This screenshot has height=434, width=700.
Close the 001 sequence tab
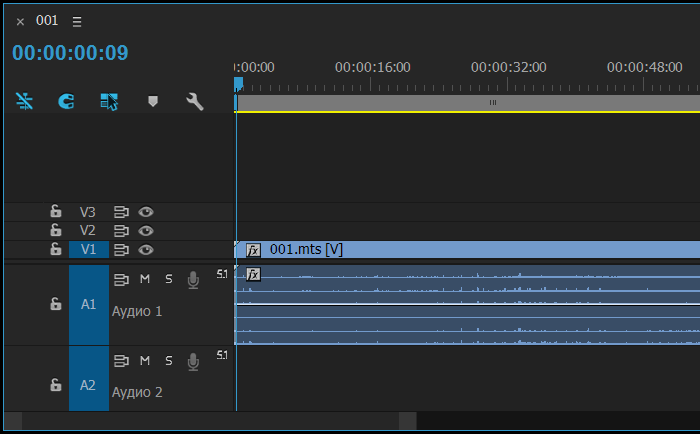tap(20, 21)
